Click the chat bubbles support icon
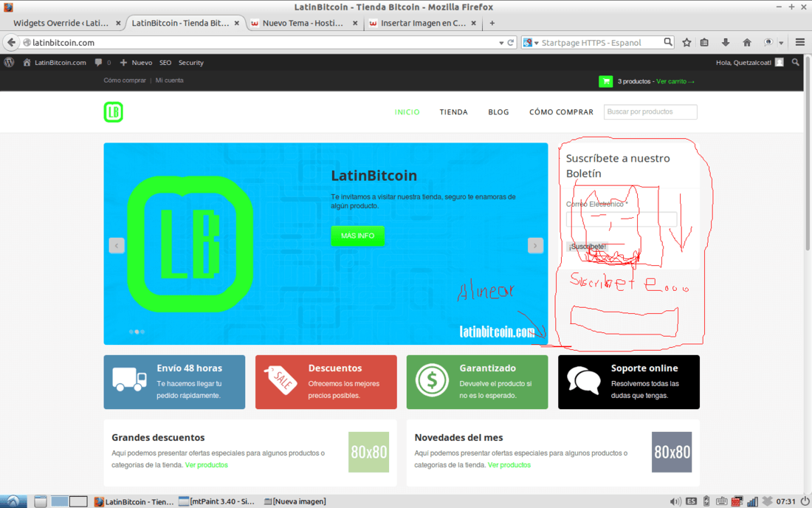Screen dimensions: 812x508 584,380
